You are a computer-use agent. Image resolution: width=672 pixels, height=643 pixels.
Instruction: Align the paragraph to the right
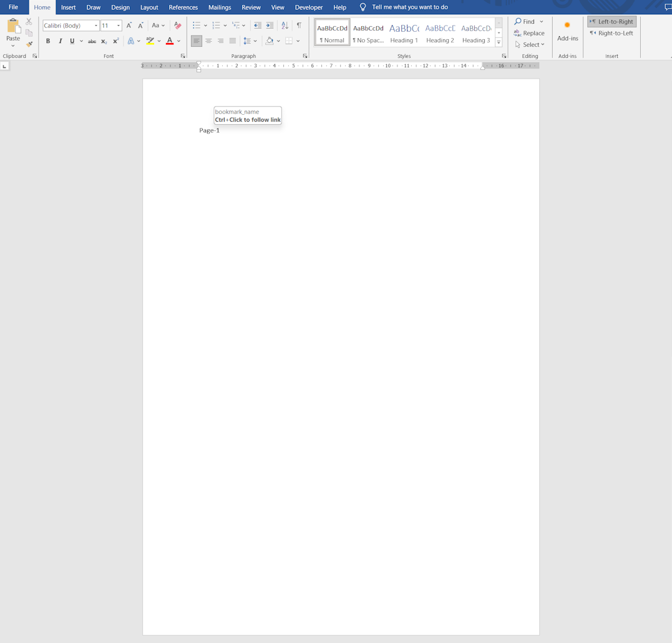(220, 41)
